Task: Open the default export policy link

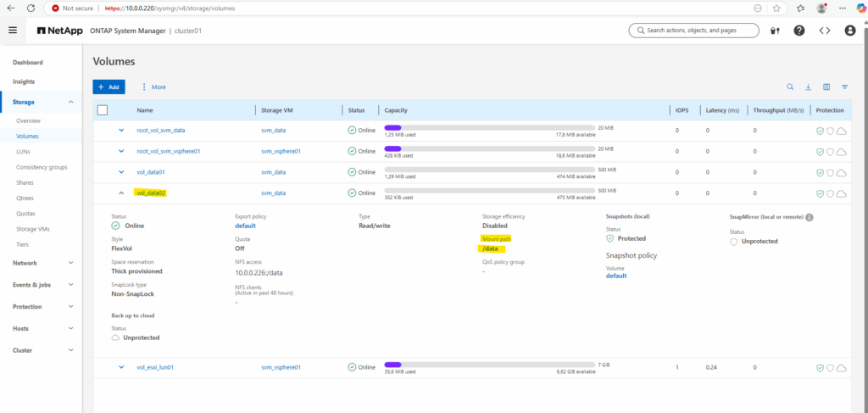Action: pos(245,226)
